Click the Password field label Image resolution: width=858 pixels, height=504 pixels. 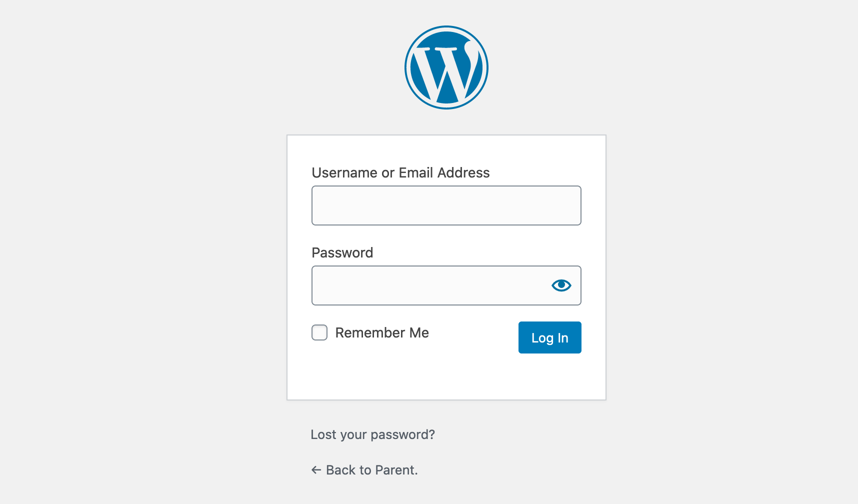pos(342,252)
